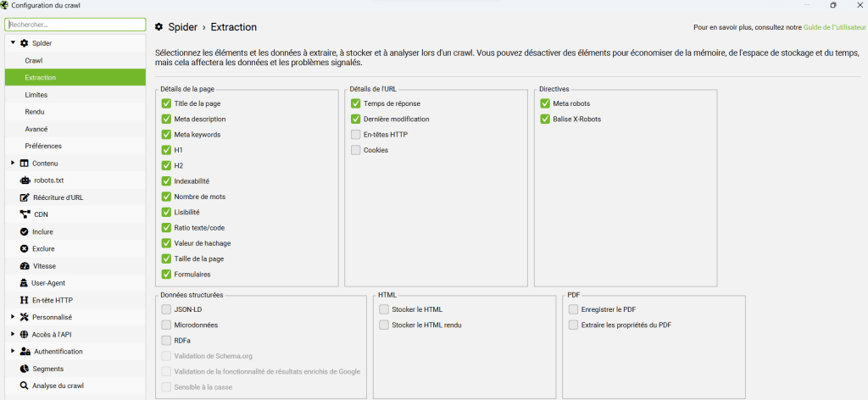
Task: Open Vitesse via its speedometer icon
Action: pyautogui.click(x=25, y=265)
